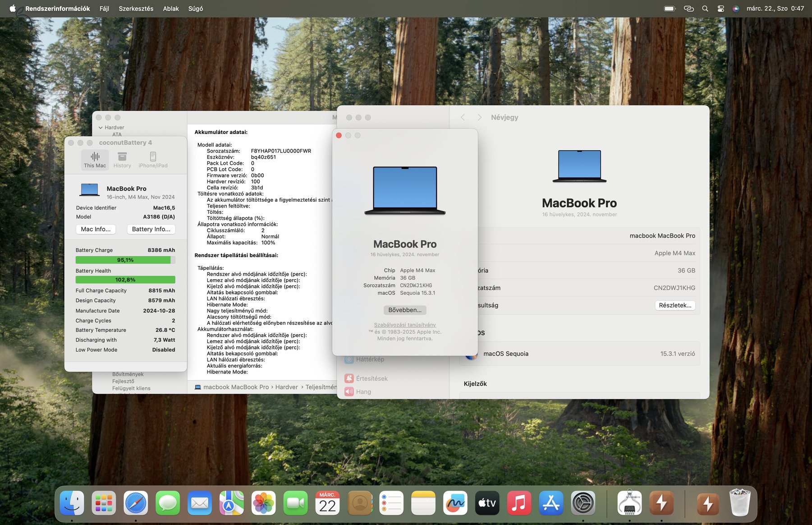Click the battery status icon in menu bar
The width and height of the screenshot is (812, 525).
coord(670,8)
